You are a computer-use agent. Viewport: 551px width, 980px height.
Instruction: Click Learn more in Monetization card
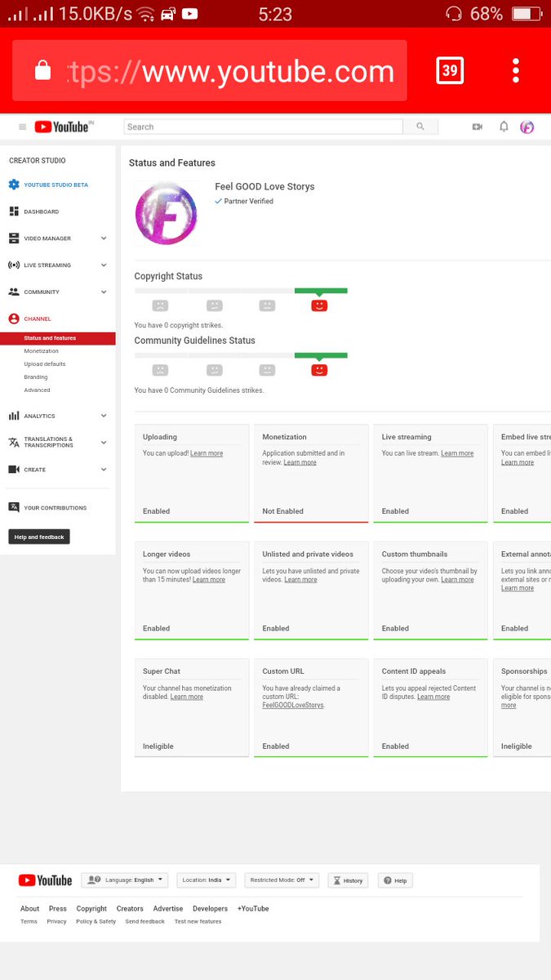(x=300, y=462)
